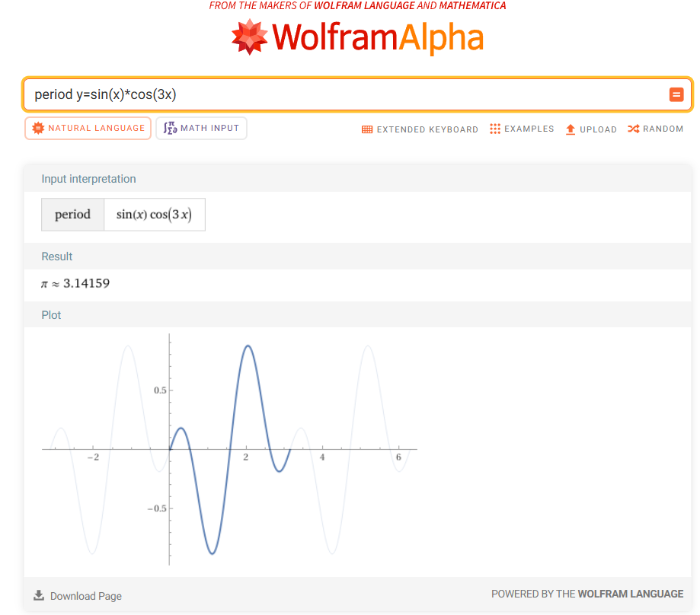Click the 'Input interpretation' heading
The height and width of the screenshot is (615, 700).
point(88,179)
